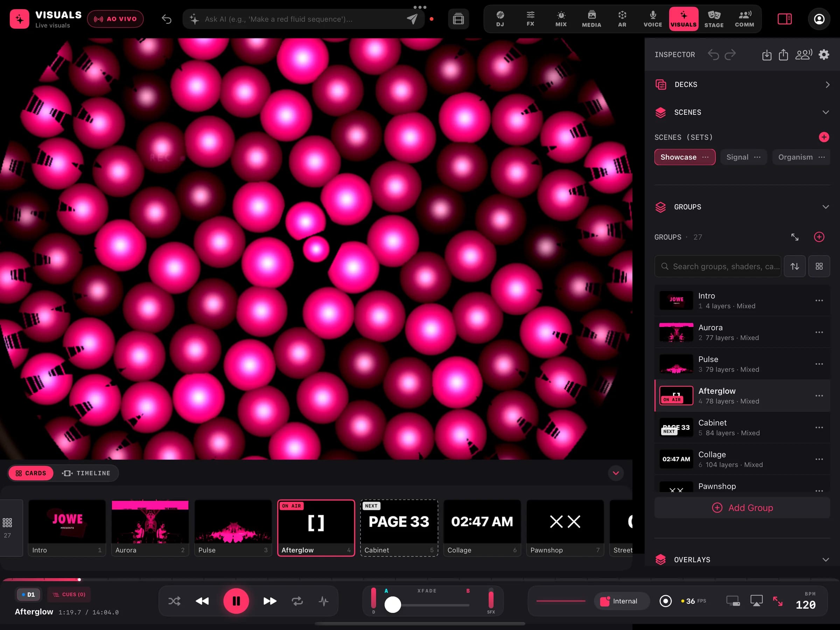Image resolution: width=840 pixels, height=630 pixels.
Task: Click the Inspector collaborators icon
Action: click(804, 55)
